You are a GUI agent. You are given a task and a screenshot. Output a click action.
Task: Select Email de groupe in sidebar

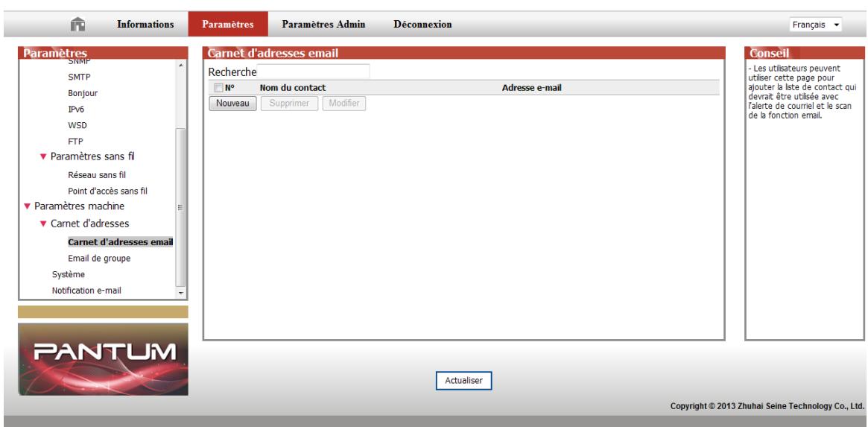(x=99, y=259)
